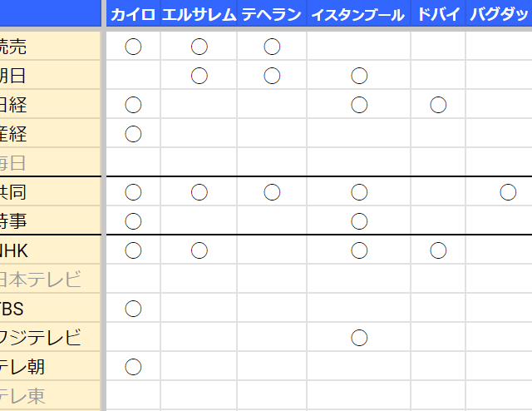Select the circle in テレ朝 row under カイロ
This screenshot has height=411, width=532.
click(x=133, y=367)
